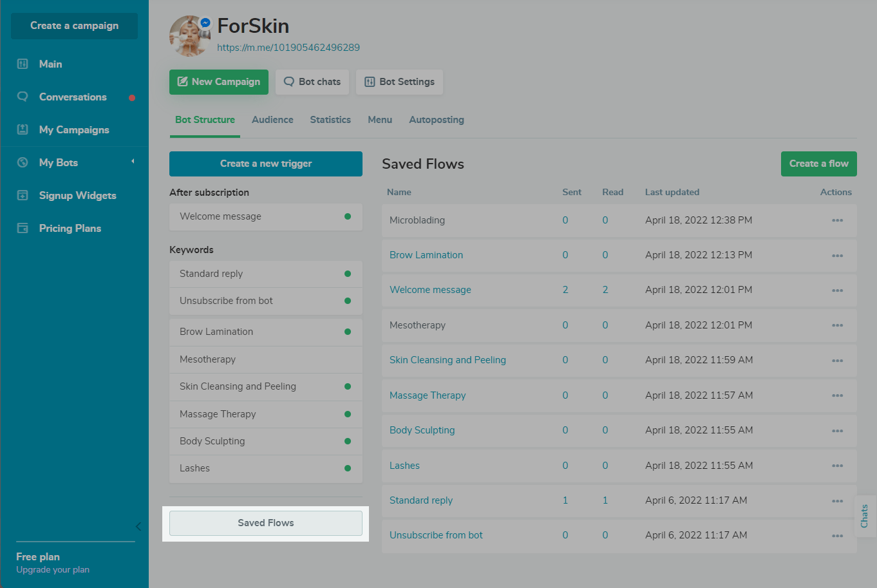877x588 pixels.
Task: Switch to the Audience tab
Action: (272, 120)
